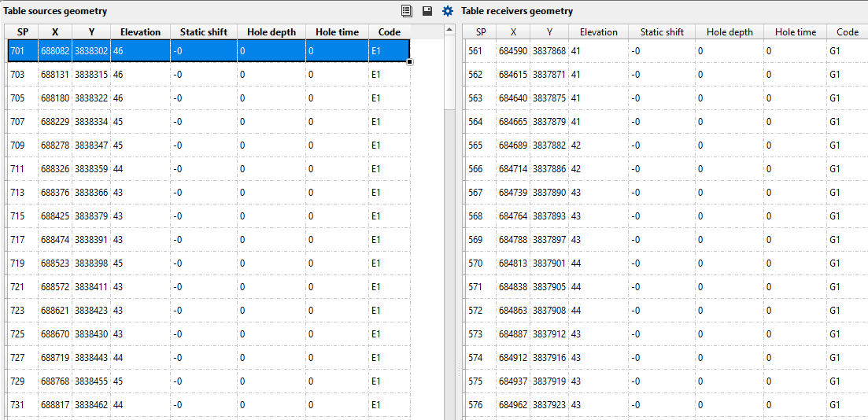Click the Hole time header in receivers table
Image resolution: width=868 pixels, height=420 pixels.
click(795, 32)
